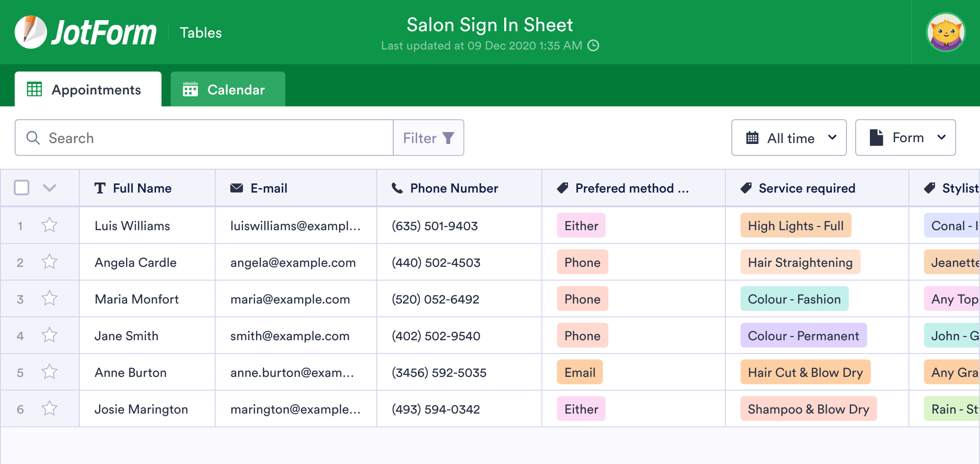Screen dimensions: 980x464
Task: Click the last-updated clock icon
Action: tap(593, 45)
